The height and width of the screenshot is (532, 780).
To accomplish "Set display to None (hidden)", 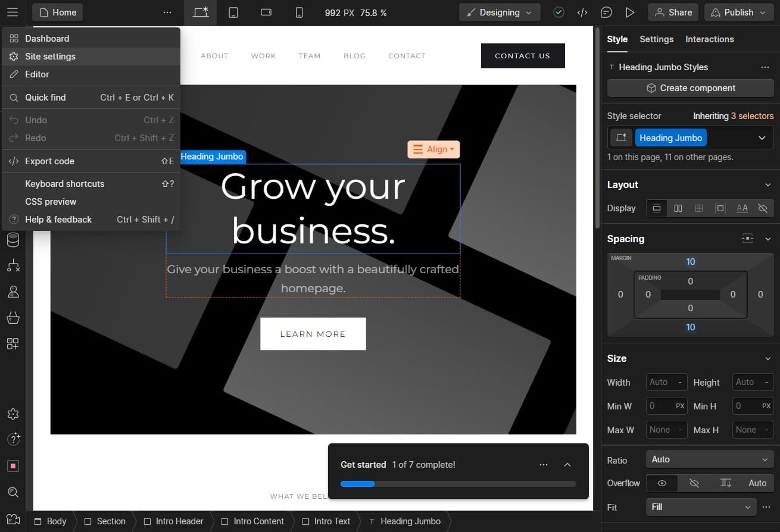I will tap(762, 208).
